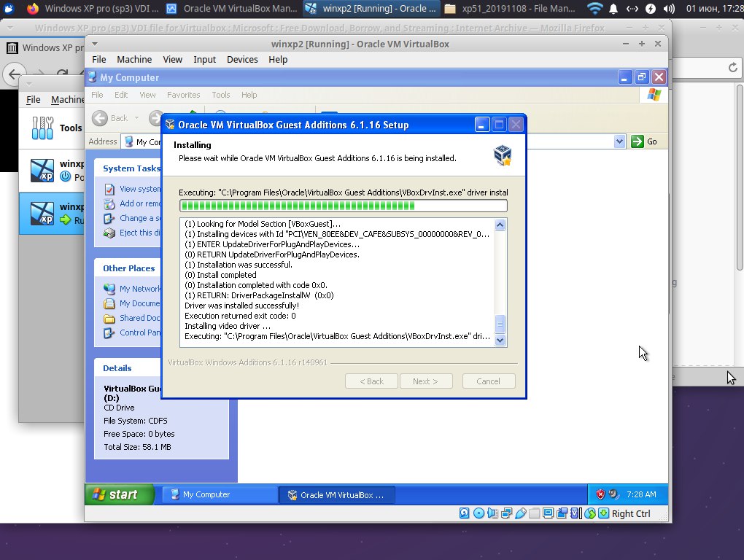Open the Help menu of winxp2 window

278,59
